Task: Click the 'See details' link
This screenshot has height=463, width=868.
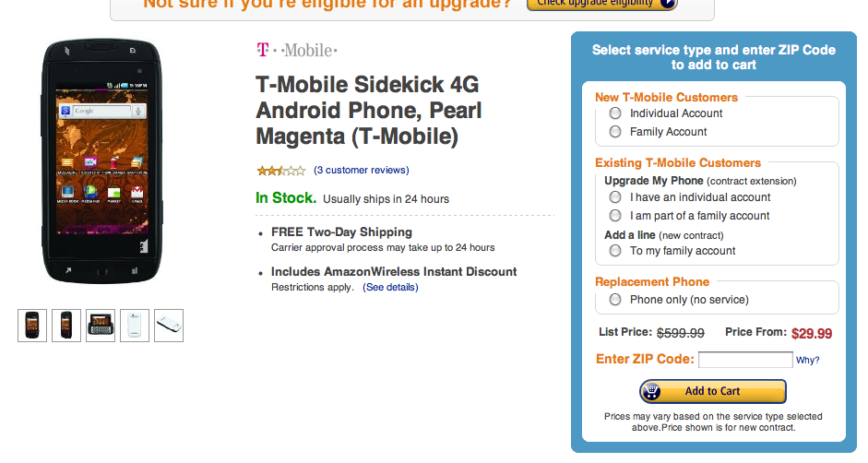Action: (x=390, y=288)
